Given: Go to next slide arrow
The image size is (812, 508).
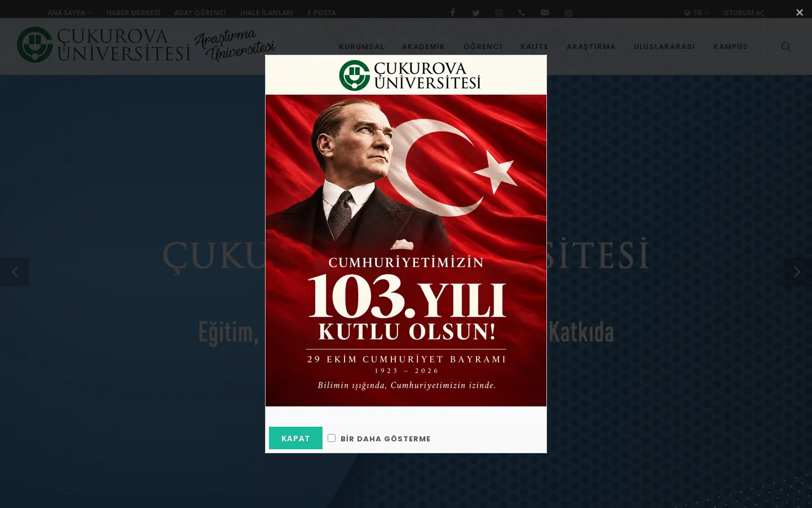Looking at the screenshot, I should point(797,272).
